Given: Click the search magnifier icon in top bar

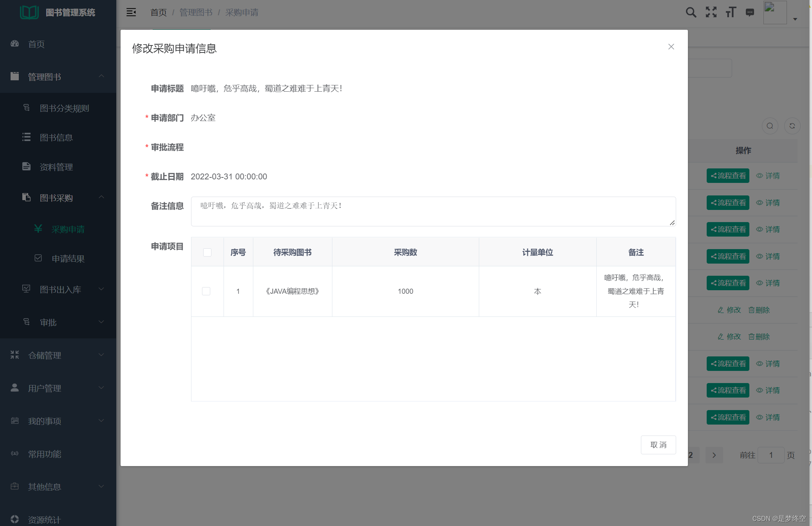Looking at the screenshot, I should pos(691,13).
